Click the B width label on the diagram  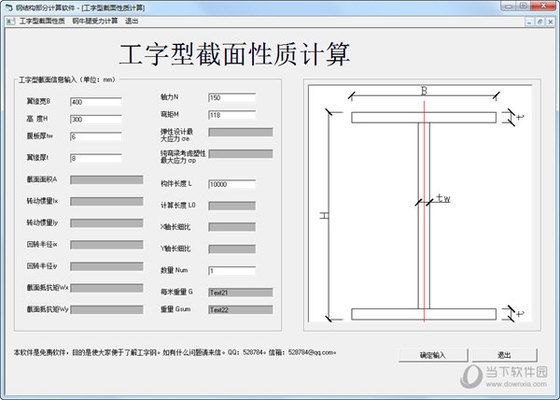[x=424, y=91]
